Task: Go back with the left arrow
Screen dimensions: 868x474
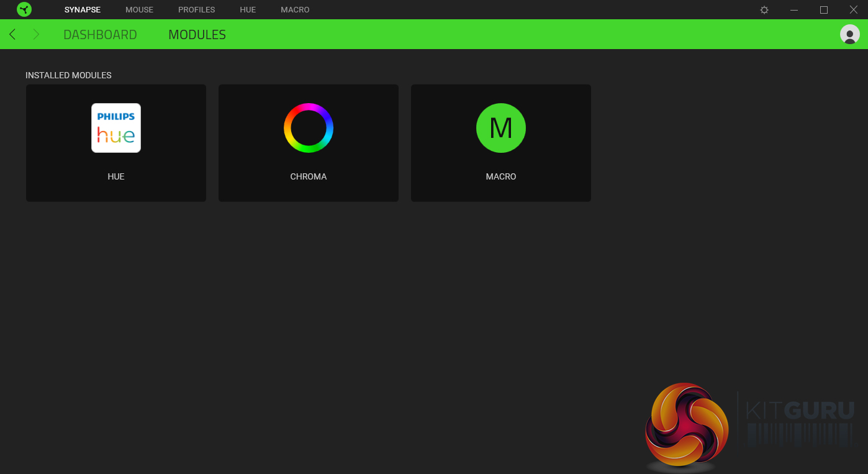Action: point(12,34)
